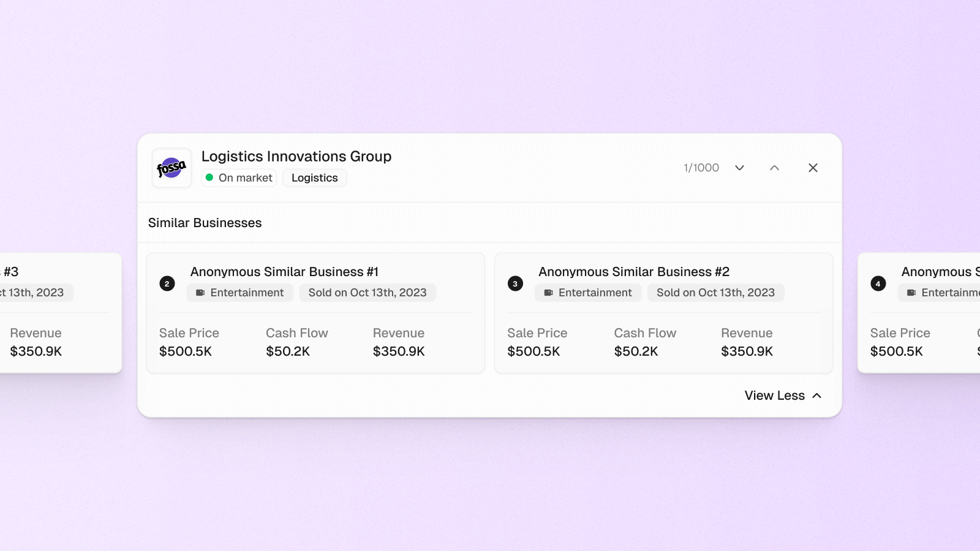Click Revenue $350.9K on the #3 card
Viewport: 980px width, 551px height.
click(36, 351)
